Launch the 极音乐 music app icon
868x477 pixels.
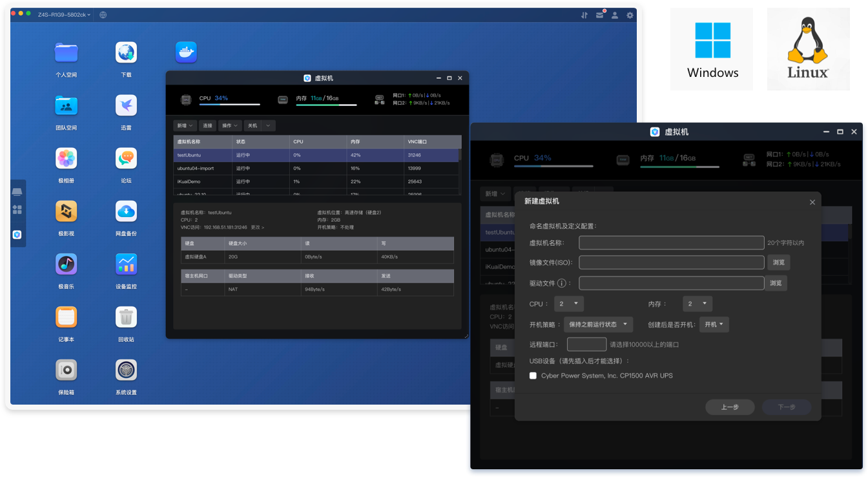click(x=66, y=264)
